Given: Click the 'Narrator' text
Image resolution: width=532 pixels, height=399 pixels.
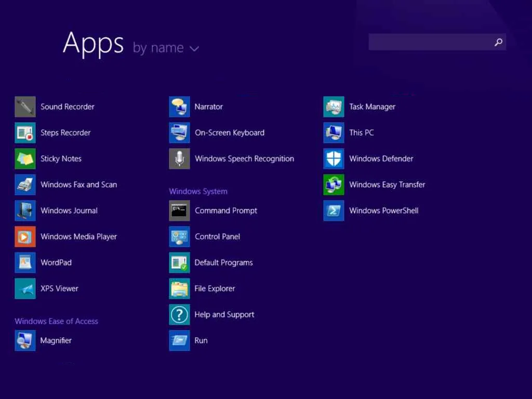Looking at the screenshot, I should [x=209, y=107].
